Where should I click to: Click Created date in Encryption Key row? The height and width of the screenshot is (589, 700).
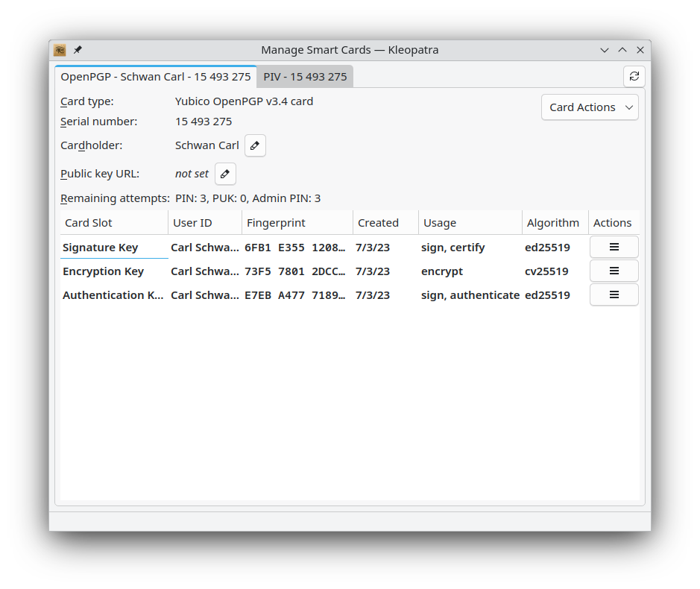pos(385,271)
